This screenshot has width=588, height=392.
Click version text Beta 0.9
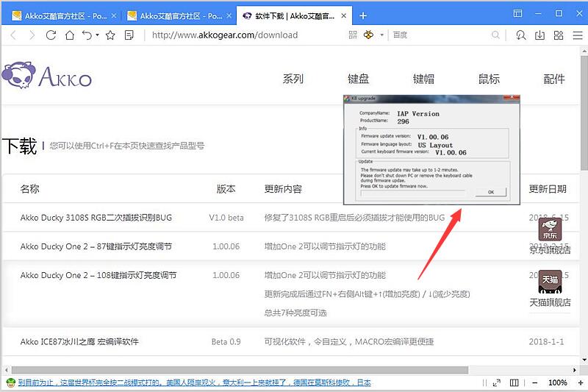226,342
